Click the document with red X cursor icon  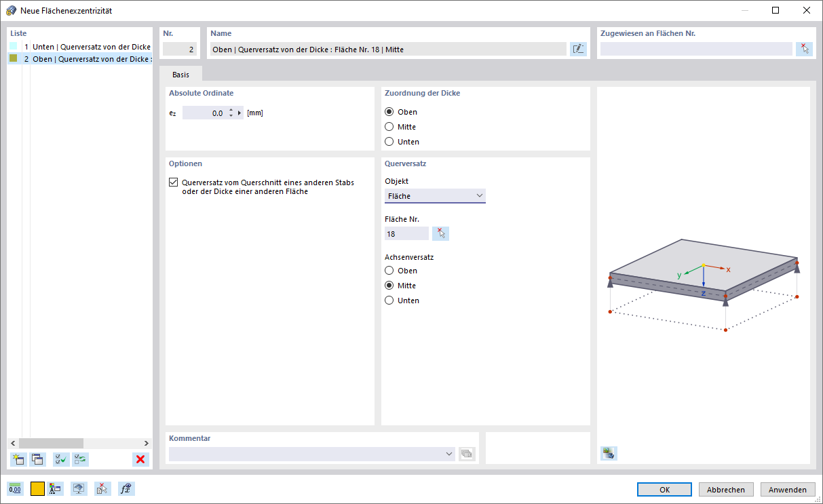click(102, 488)
